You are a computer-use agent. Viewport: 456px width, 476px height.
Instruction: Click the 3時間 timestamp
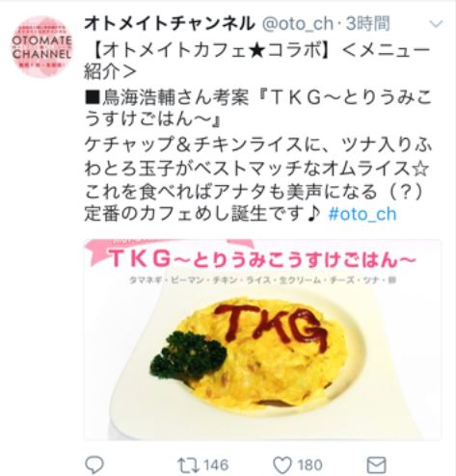coord(368,24)
